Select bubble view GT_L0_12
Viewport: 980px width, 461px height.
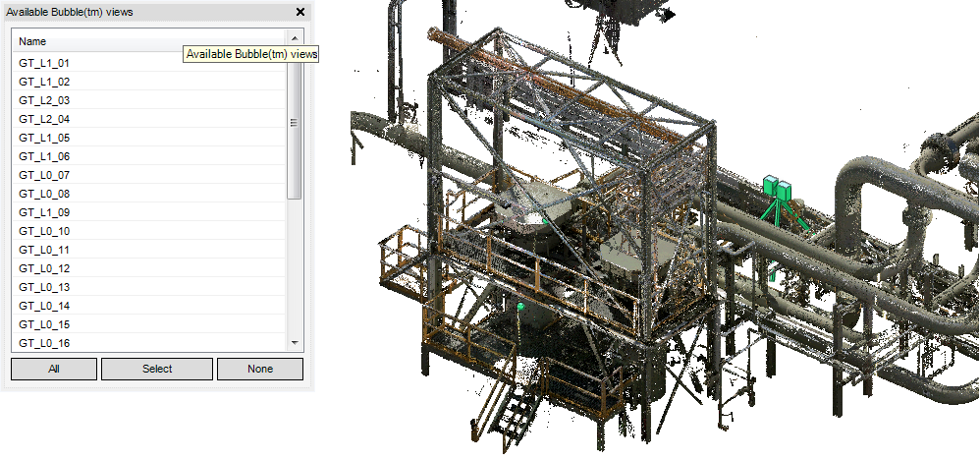tap(148, 268)
